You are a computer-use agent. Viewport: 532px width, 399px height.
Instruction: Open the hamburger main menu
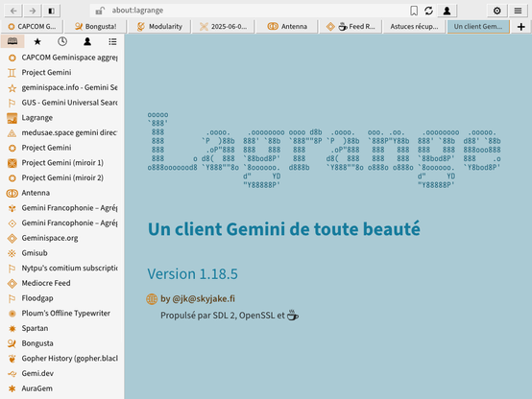coord(518,11)
